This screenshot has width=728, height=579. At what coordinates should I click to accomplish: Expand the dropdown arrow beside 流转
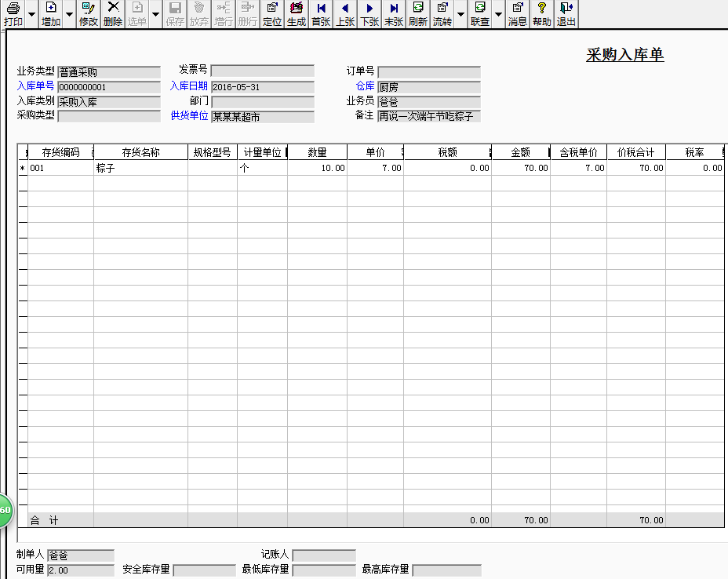tap(460, 14)
